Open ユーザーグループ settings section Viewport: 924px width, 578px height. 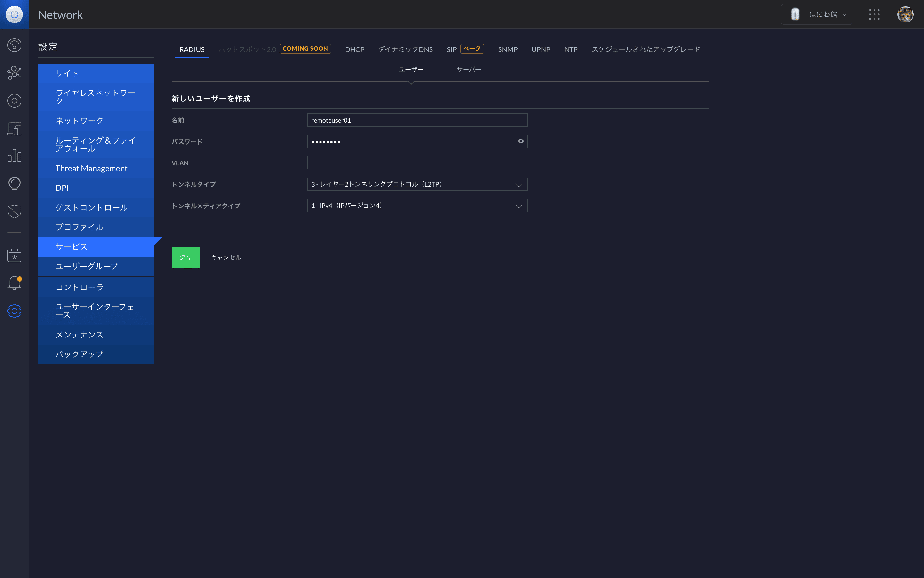pos(96,266)
